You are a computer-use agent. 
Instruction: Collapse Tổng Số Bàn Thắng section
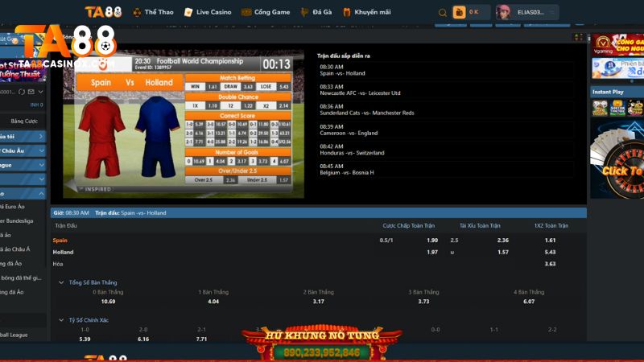pyautogui.click(x=61, y=283)
